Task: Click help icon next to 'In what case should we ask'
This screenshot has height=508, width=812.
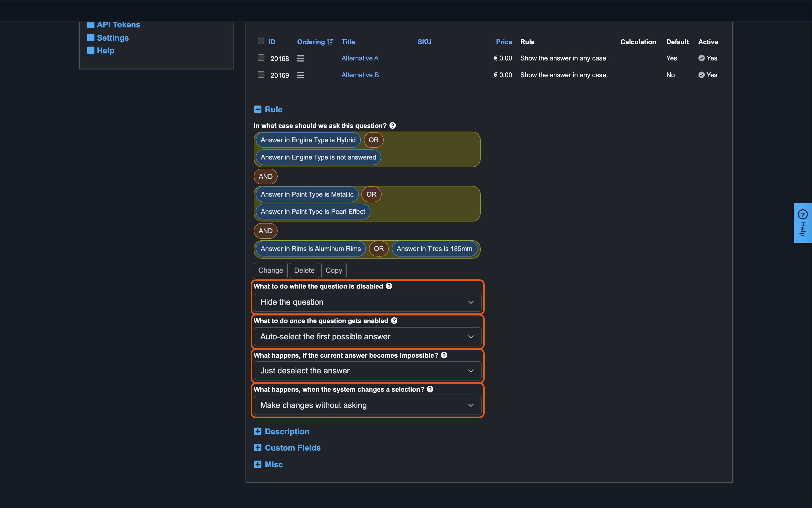Action: click(393, 126)
